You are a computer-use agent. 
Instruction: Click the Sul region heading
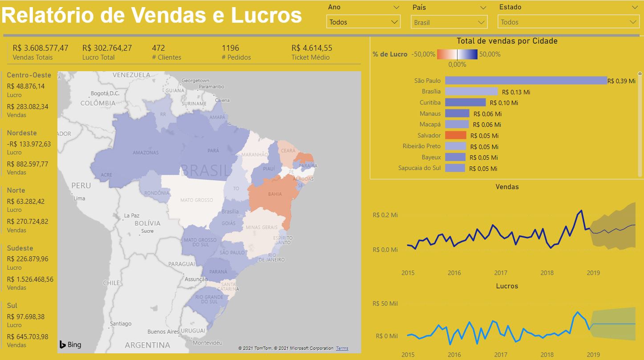tap(12, 305)
